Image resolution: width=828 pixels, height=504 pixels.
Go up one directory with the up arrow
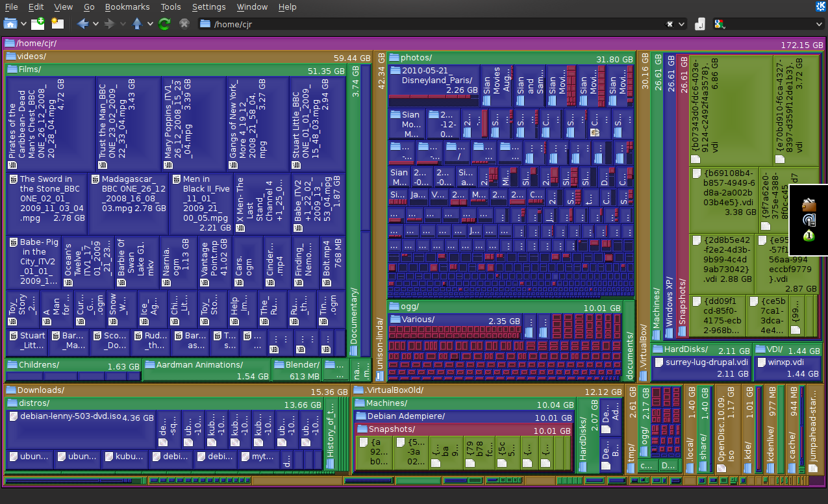pos(137,24)
